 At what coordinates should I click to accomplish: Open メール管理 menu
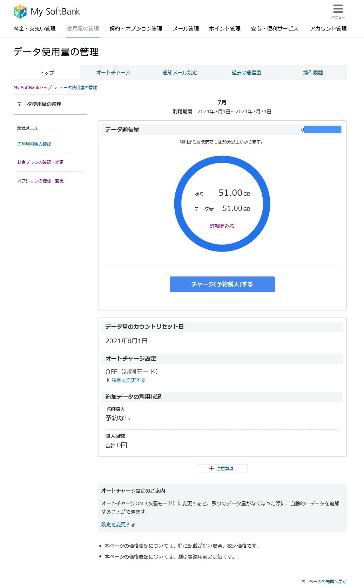pos(186,29)
